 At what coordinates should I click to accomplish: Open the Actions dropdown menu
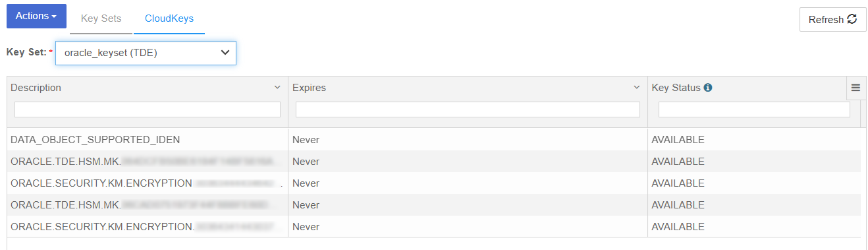36,16
